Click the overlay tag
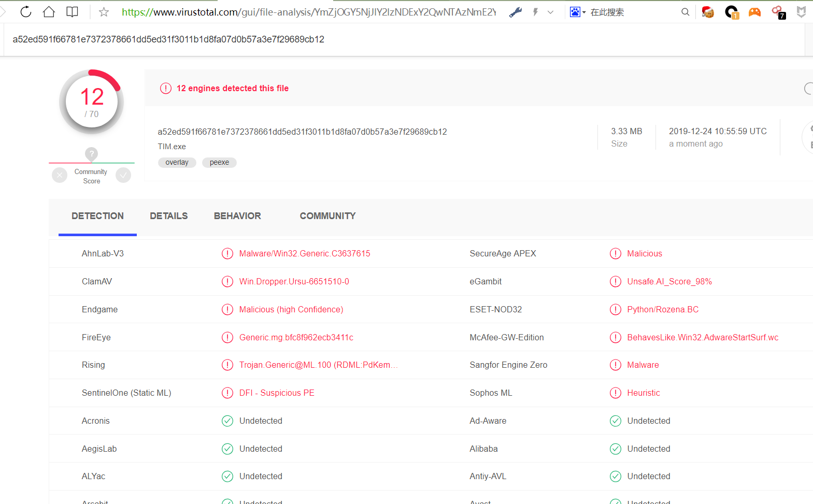This screenshot has height=504, width=813. point(177,162)
